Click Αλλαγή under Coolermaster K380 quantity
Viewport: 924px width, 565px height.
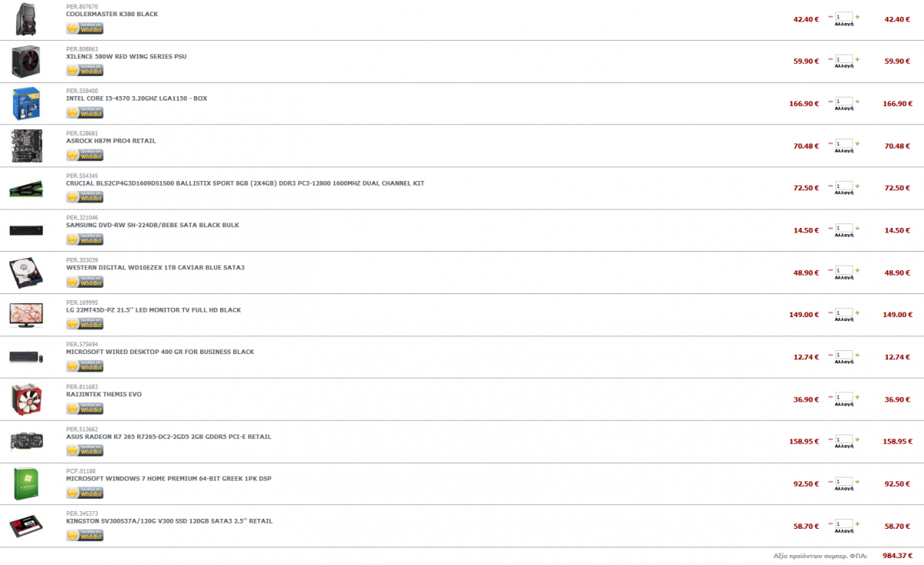[x=844, y=25]
